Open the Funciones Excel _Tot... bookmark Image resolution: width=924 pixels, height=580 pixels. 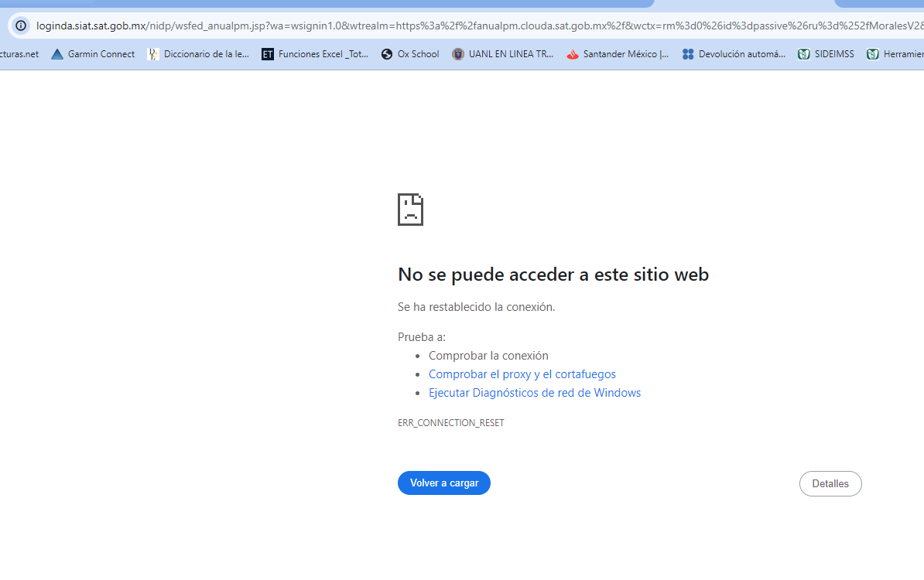tap(315, 54)
